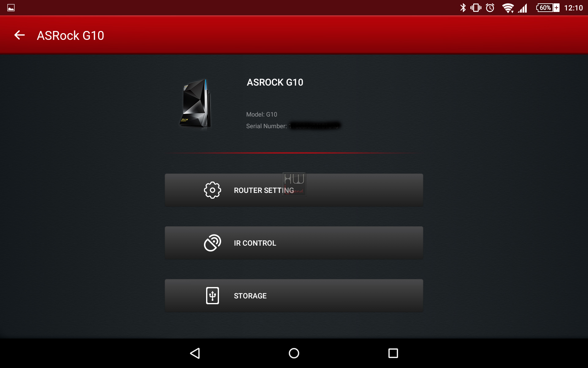Tap the Wi-Fi signal status icon
Viewport: 588px width, 368px height.
point(508,8)
